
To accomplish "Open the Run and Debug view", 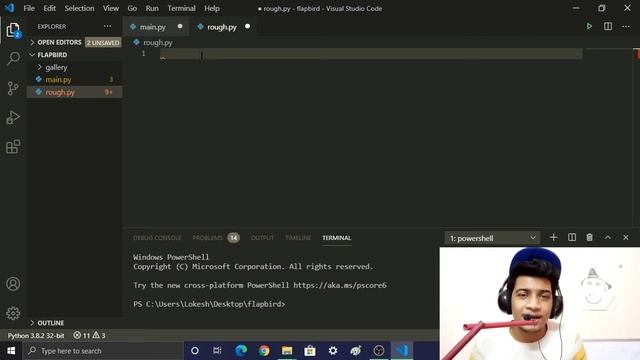I will [13, 118].
